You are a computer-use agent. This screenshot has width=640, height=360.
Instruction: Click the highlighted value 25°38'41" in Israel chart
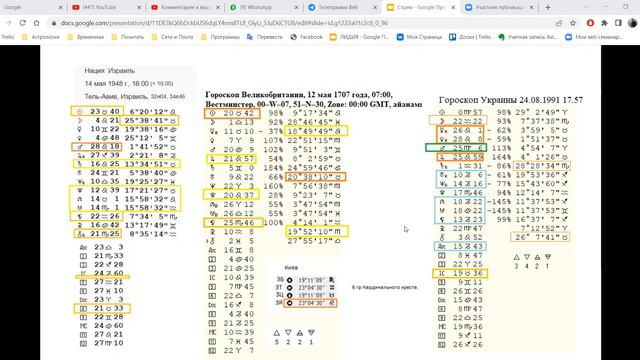(x=149, y=121)
